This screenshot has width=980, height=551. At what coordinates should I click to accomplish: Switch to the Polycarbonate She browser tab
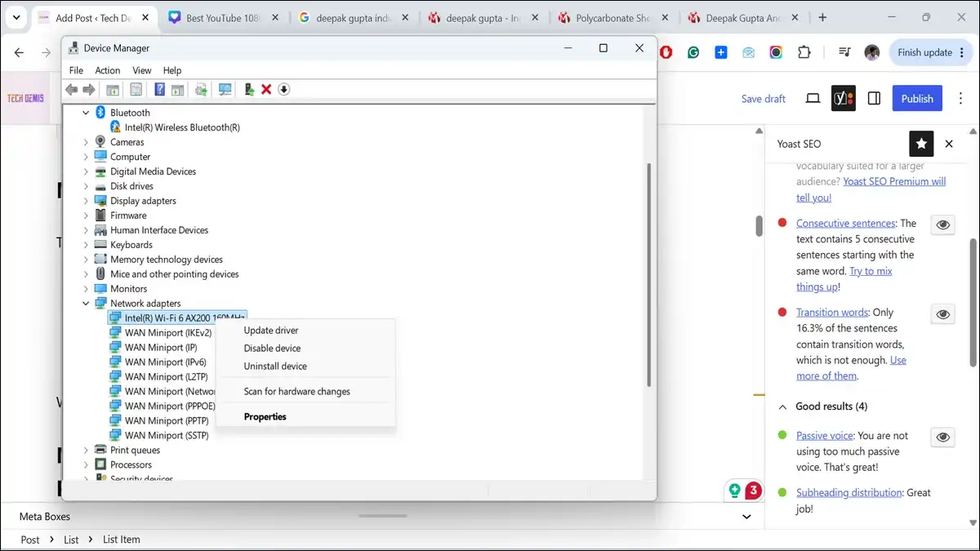tap(615, 17)
